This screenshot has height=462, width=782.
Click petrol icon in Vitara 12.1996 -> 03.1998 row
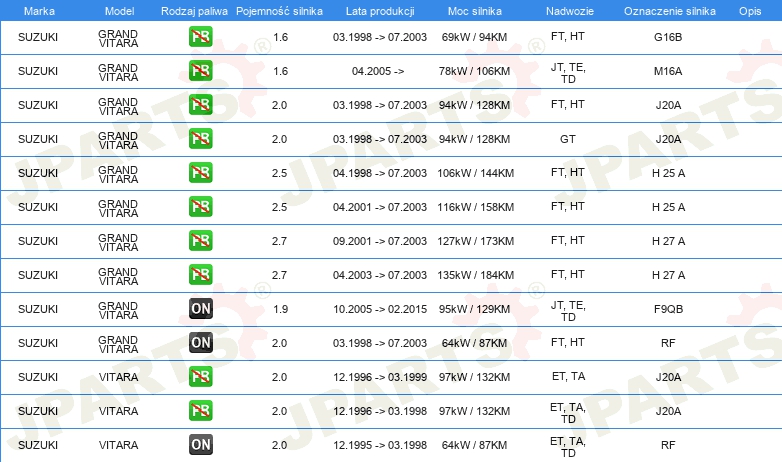click(200, 411)
